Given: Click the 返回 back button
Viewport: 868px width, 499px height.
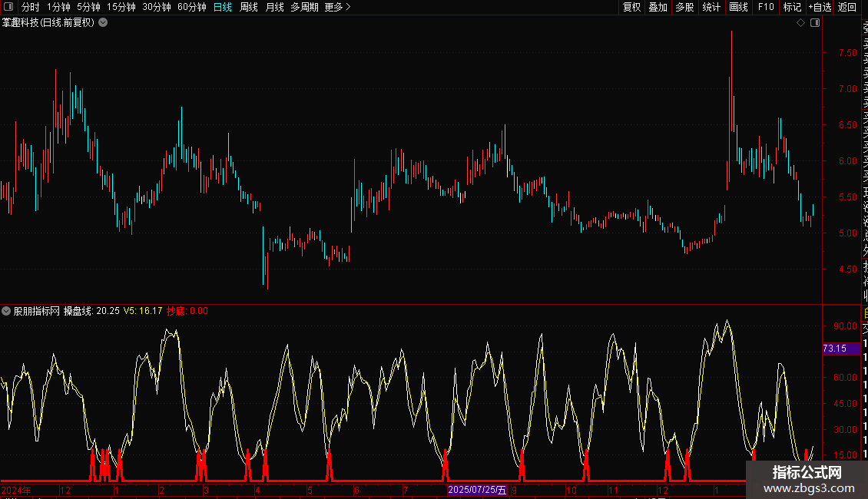Looking at the screenshot, I should (847, 7).
